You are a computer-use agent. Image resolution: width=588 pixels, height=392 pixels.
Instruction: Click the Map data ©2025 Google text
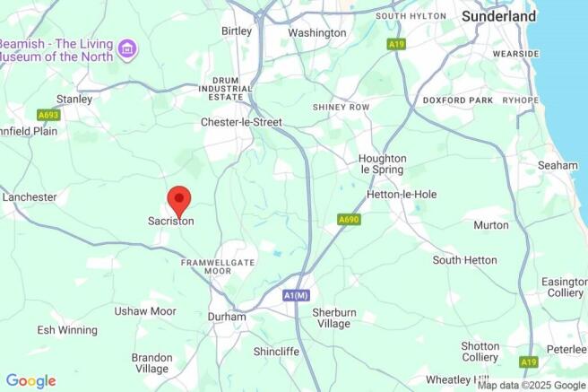532,385
